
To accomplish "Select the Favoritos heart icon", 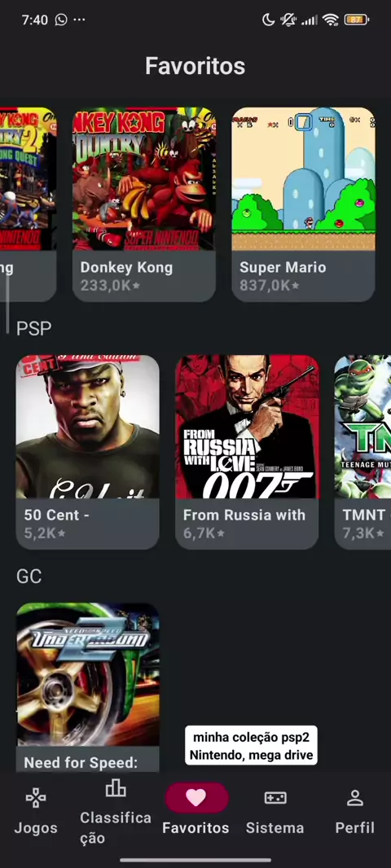I will pyautogui.click(x=195, y=798).
